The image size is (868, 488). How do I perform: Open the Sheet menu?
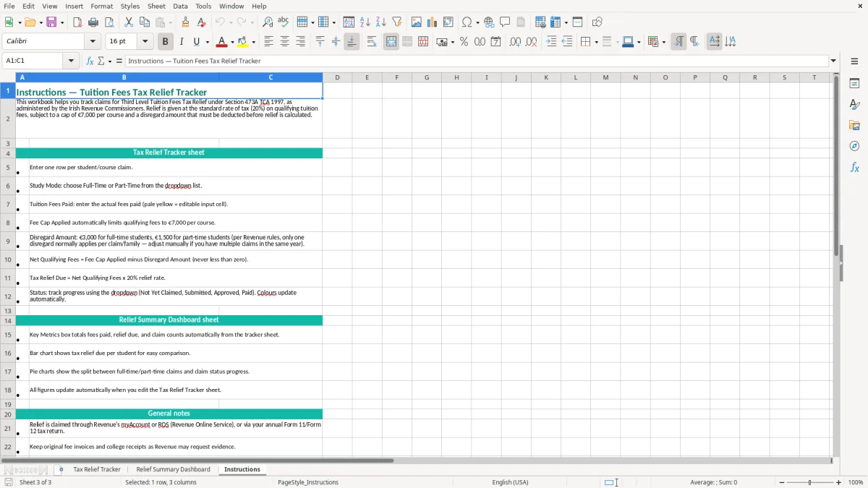click(156, 6)
